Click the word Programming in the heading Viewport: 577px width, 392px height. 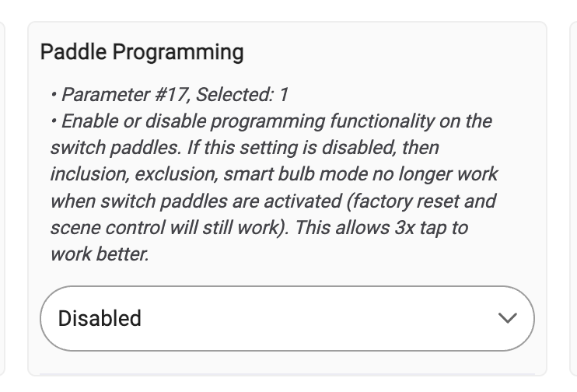pos(178,52)
